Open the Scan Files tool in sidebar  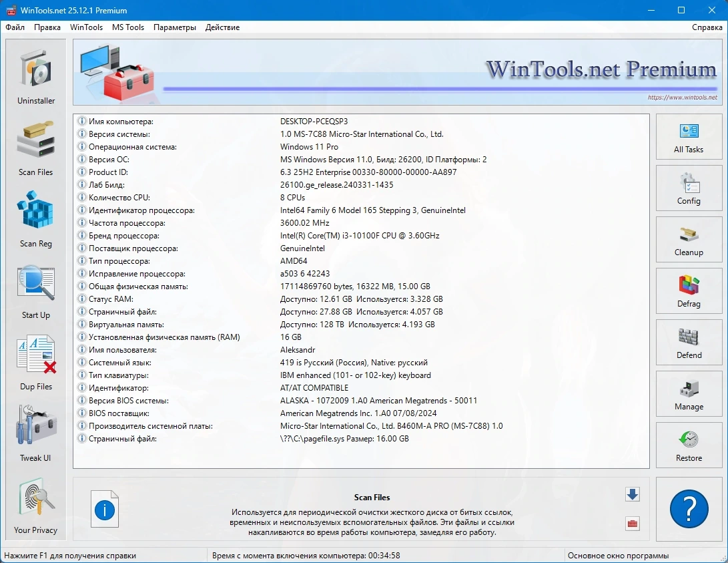[36, 148]
